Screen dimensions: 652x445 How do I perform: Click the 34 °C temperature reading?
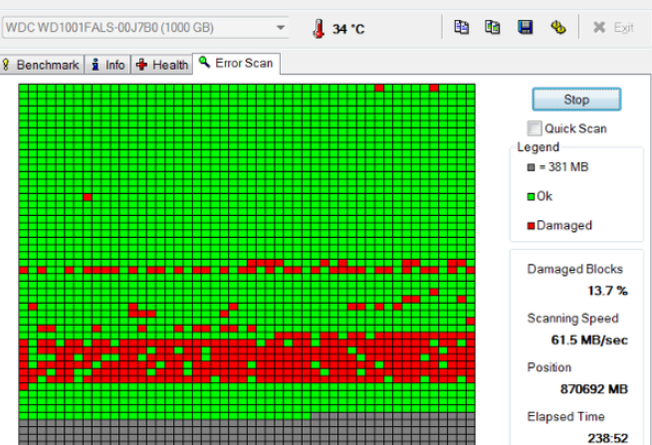pyautogui.click(x=348, y=29)
